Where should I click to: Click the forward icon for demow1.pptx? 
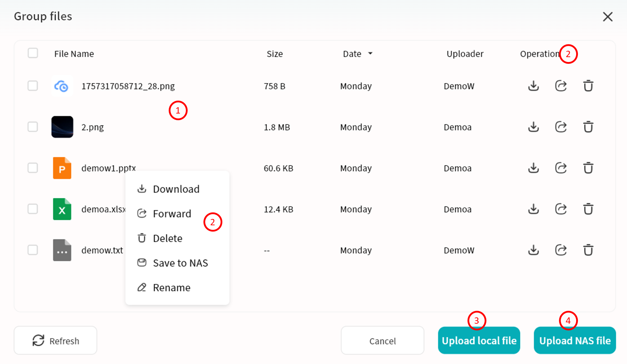(561, 168)
